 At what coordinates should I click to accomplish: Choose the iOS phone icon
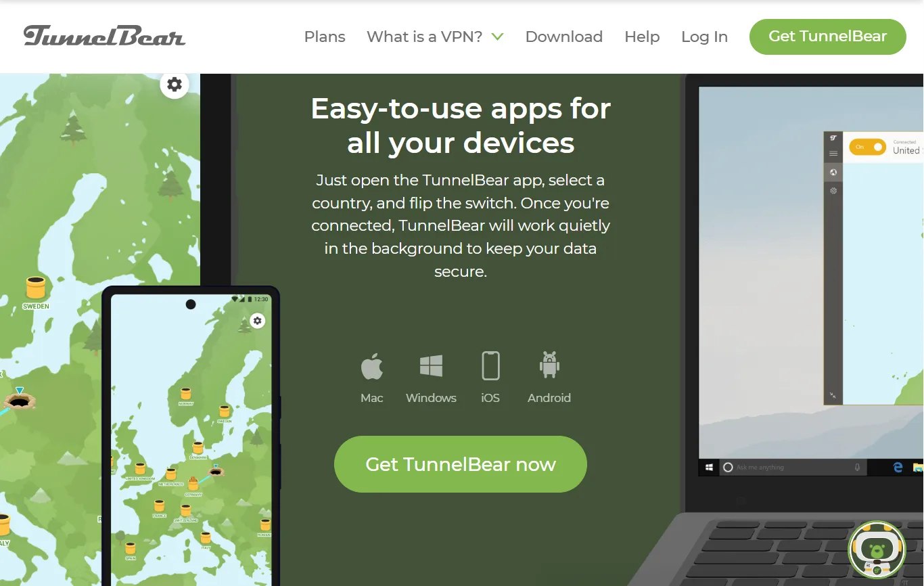coord(490,366)
